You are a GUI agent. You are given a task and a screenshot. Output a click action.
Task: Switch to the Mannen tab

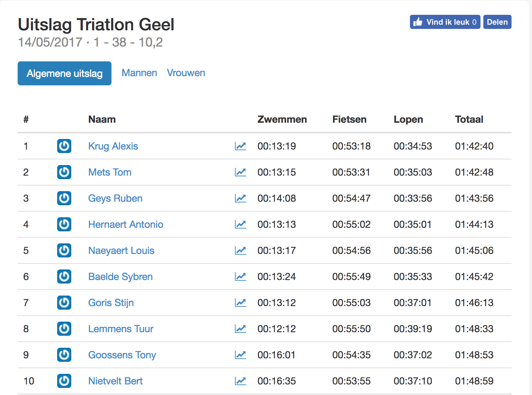click(139, 73)
